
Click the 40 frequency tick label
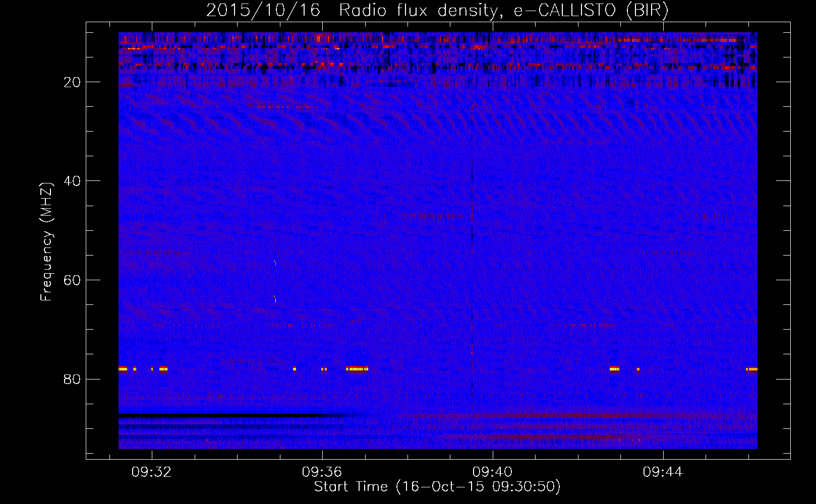click(x=72, y=181)
